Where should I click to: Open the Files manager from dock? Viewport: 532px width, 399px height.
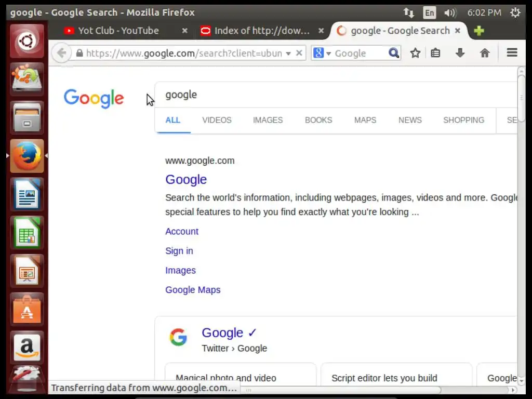click(27, 118)
